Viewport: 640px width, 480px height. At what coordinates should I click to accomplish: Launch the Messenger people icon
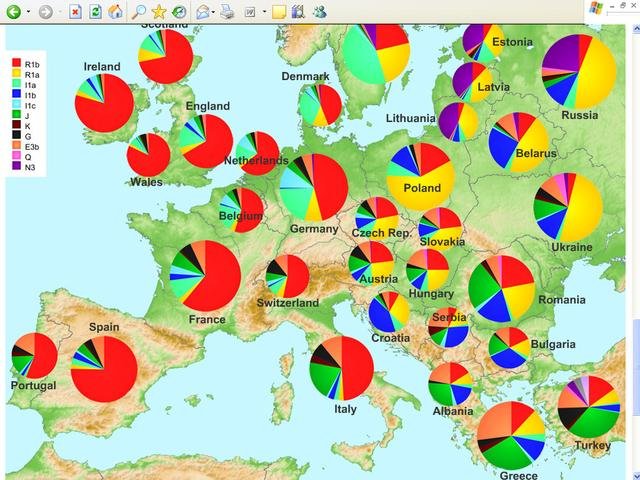(x=319, y=12)
